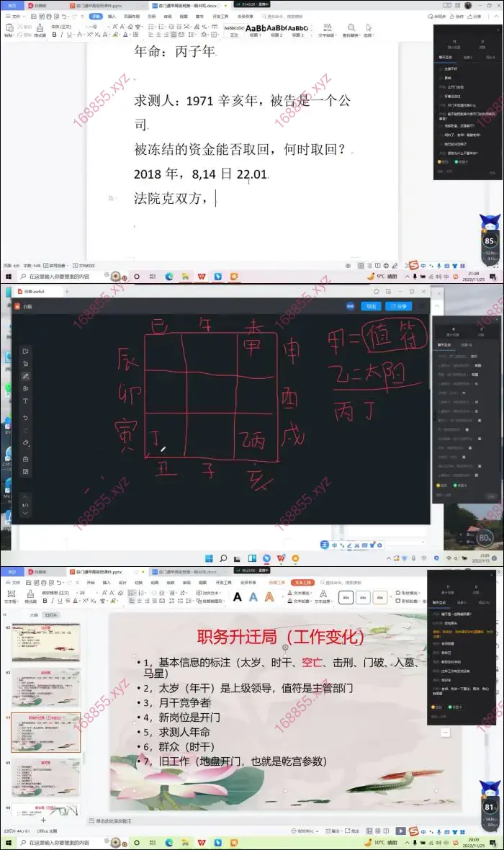
Task: Go to the previous whiteboard page with the up chevron
Action: (25, 496)
